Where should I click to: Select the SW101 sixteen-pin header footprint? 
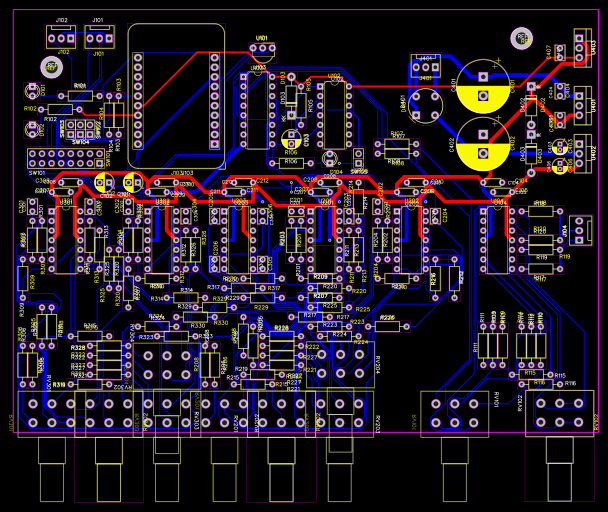pos(66,159)
